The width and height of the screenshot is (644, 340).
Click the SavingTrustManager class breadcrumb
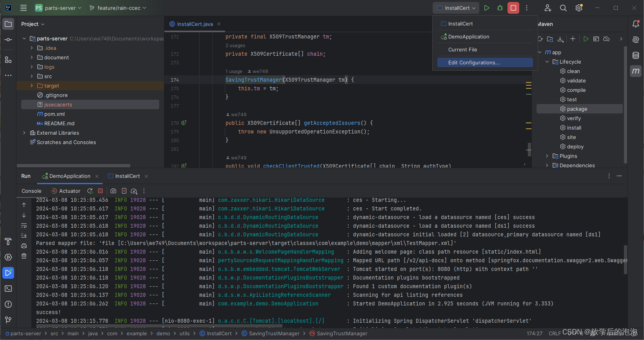click(271, 333)
